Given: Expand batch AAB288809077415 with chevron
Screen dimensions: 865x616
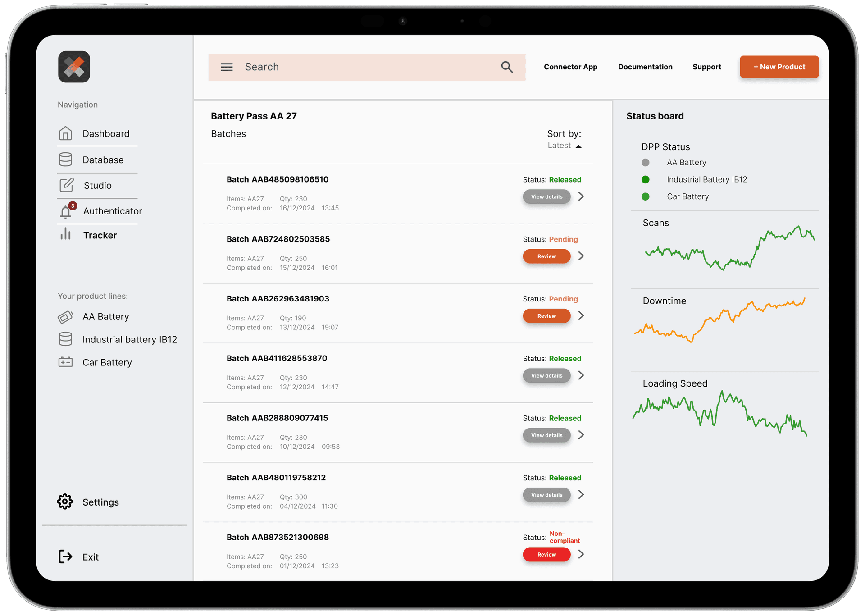Looking at the screenshot, I should [581, 435].
